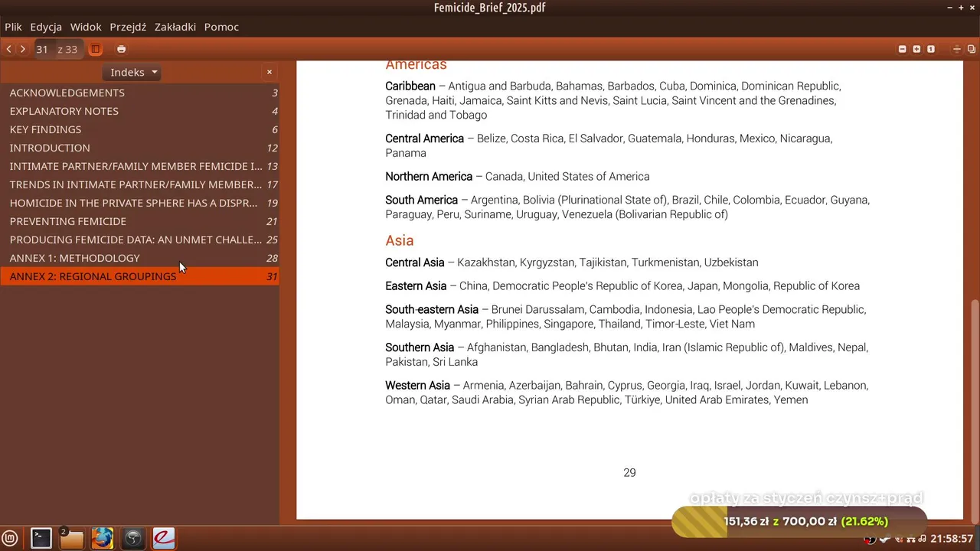Screen dimensions: 980x551
Task: Click the system clock 21:58:57
Action: tap(952, 539)
